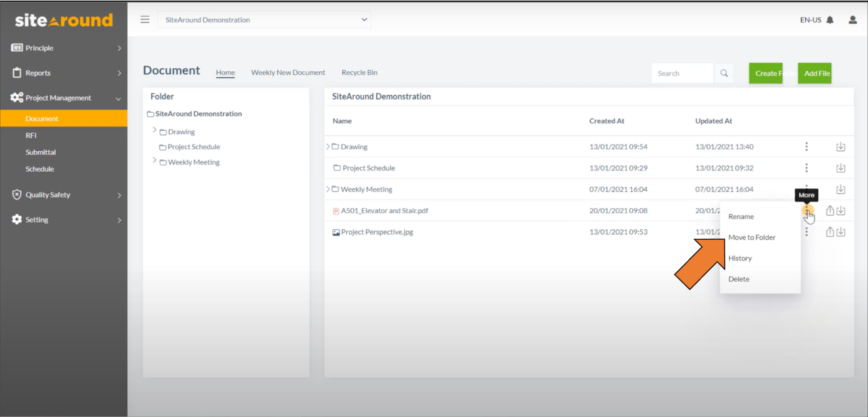
Task: Select Rename from the context menu
Action: [741, 216]
